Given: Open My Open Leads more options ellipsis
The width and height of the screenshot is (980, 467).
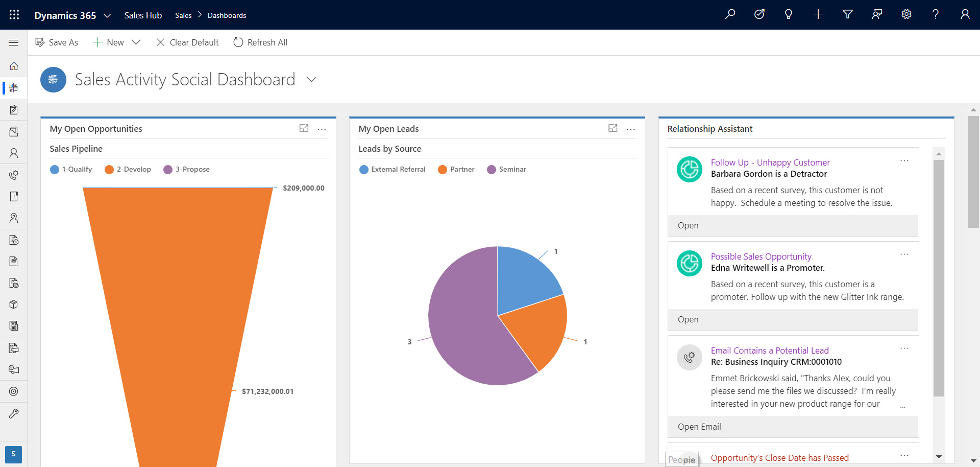Looking at the screenshot, I should (x=631, y=129).
